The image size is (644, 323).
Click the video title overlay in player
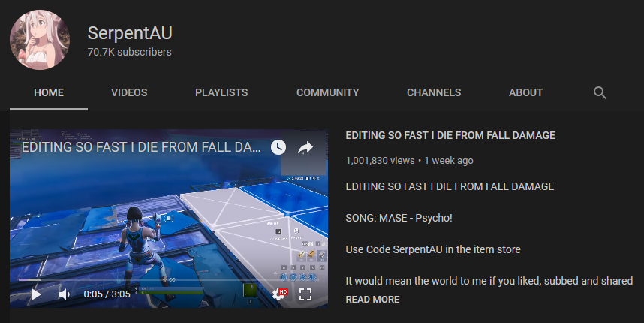pyautogui.click(x=141, y=147)
